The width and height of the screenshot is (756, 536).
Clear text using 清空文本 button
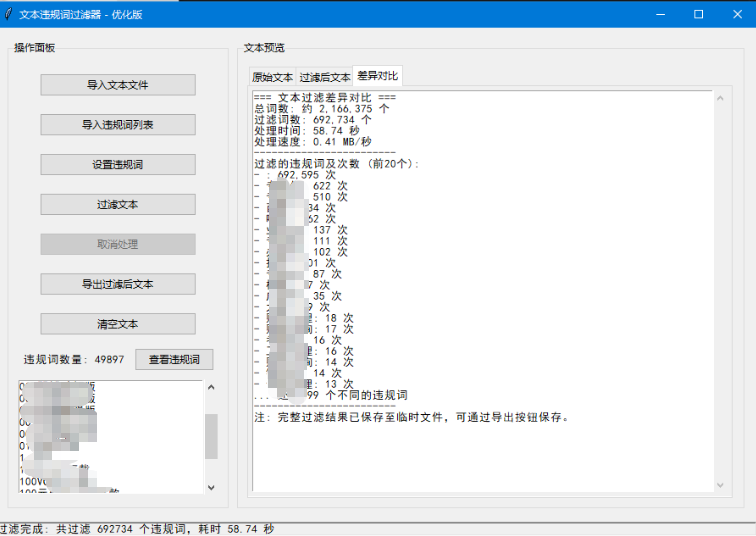coord(118,325)
